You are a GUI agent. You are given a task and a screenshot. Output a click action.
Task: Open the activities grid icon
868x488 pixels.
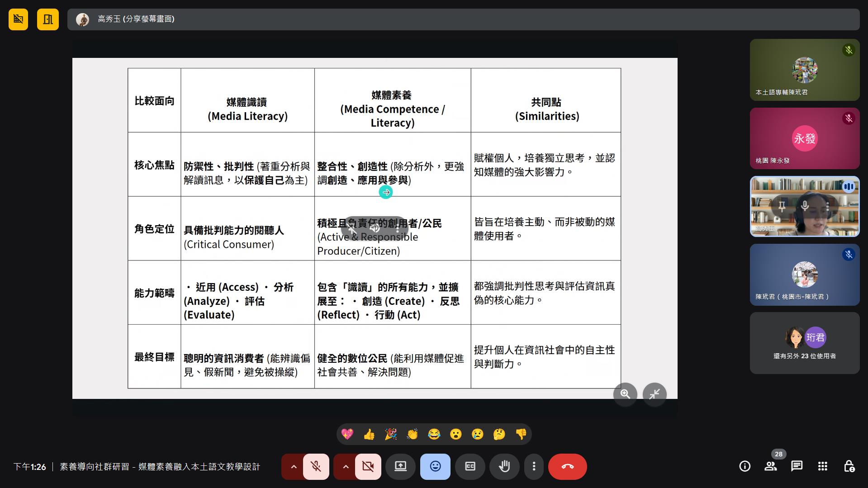(x=823, y=466)
